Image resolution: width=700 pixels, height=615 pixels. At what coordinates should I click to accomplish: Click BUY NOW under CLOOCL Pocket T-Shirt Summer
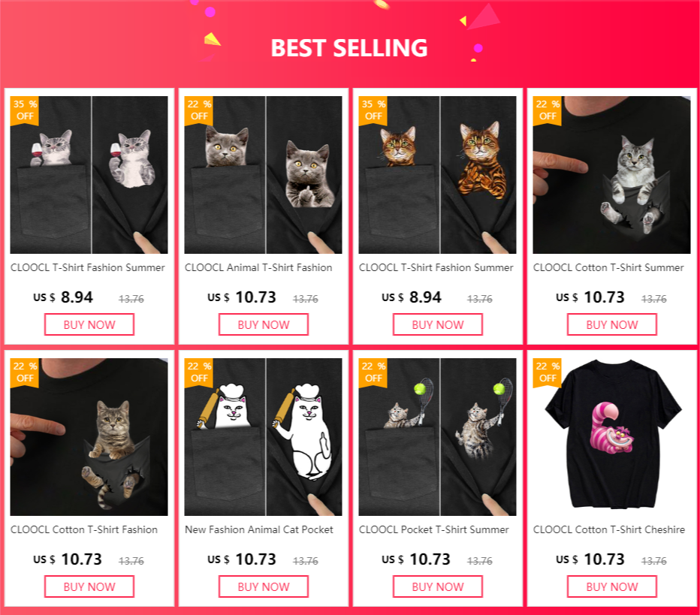[438, 586]
